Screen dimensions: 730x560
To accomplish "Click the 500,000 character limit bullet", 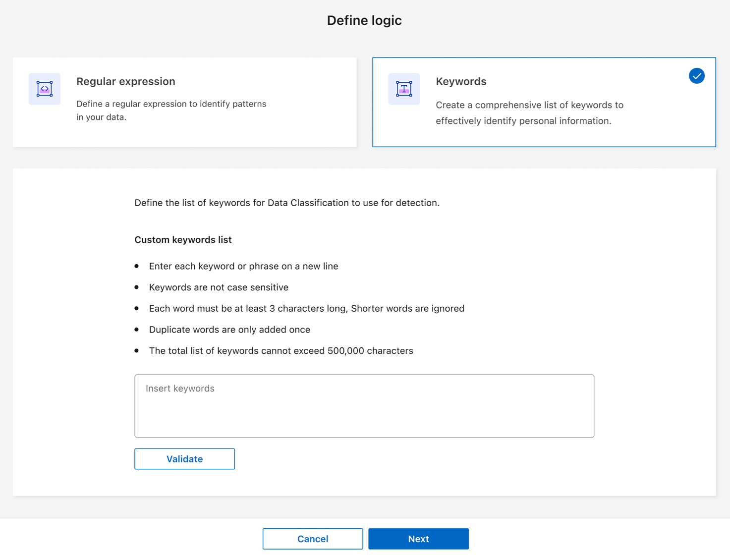I will 281,350.
